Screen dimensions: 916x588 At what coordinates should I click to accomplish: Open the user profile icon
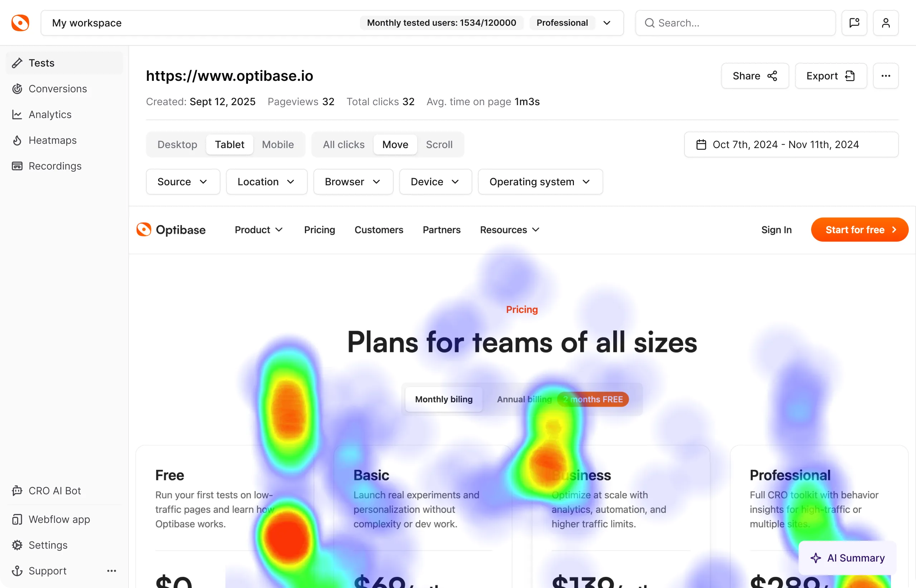(x=886, y=23)
